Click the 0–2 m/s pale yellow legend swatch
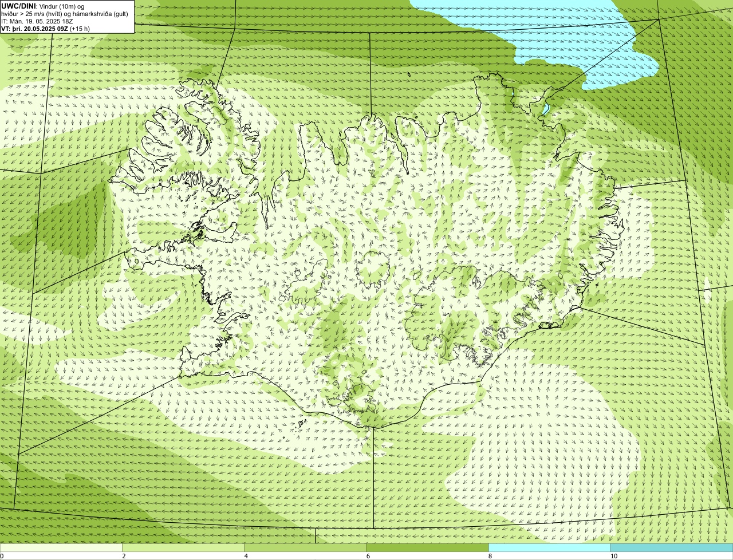The image size is (733, 560). click(61, 547)
